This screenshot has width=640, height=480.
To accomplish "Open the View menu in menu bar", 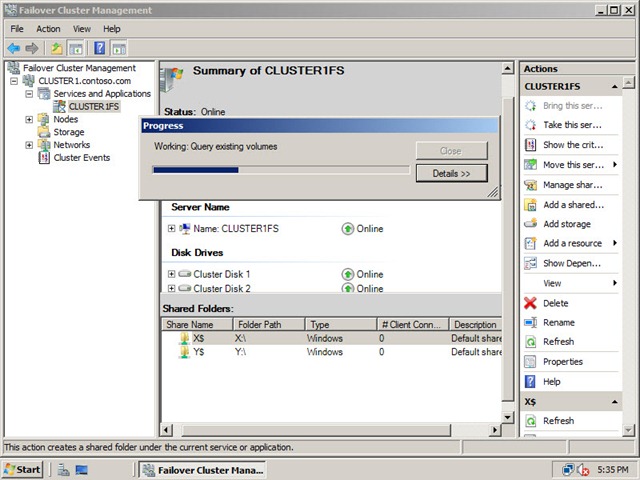I will 82,29.
